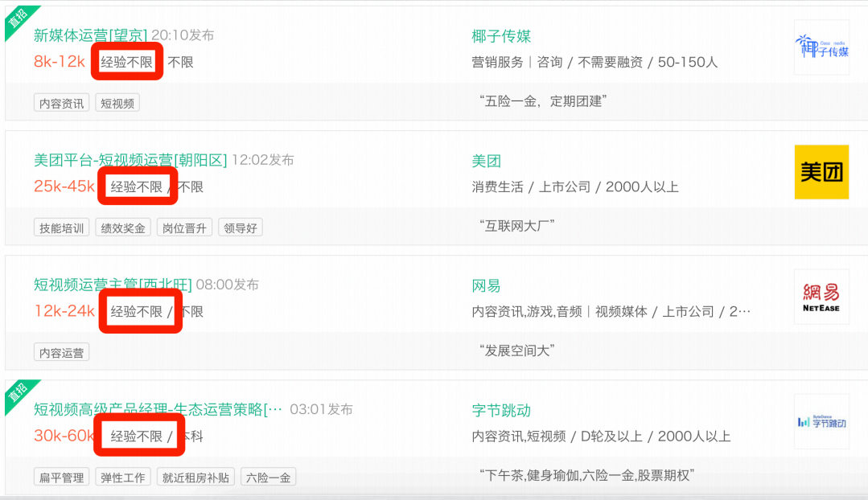The width and height of the screenshot is (868, 500).
Task: Select the 内容资讯 tag under 新媒体运营
Action: click(x=61, y=104)
